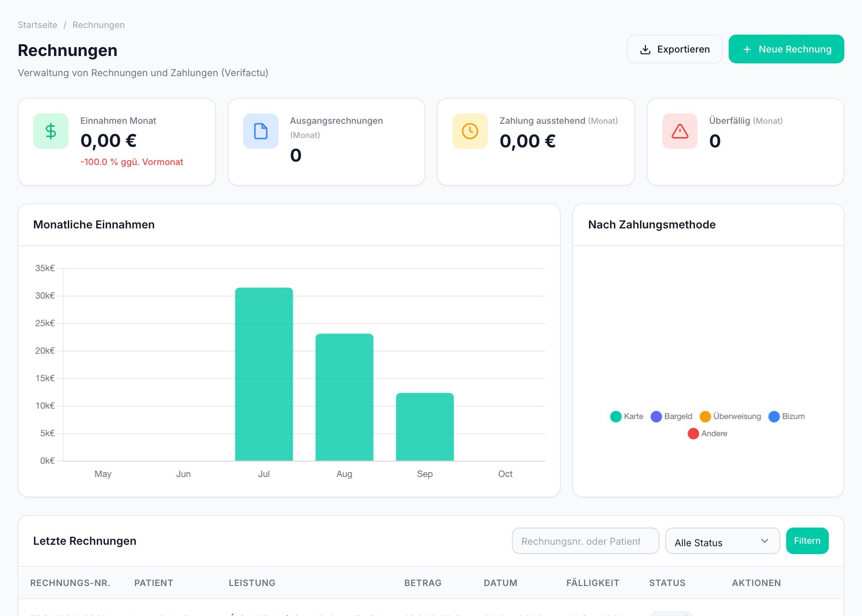Focus the Rechnungsnr. oder Patient search field

pyautogui.click(x=585, y=541)
